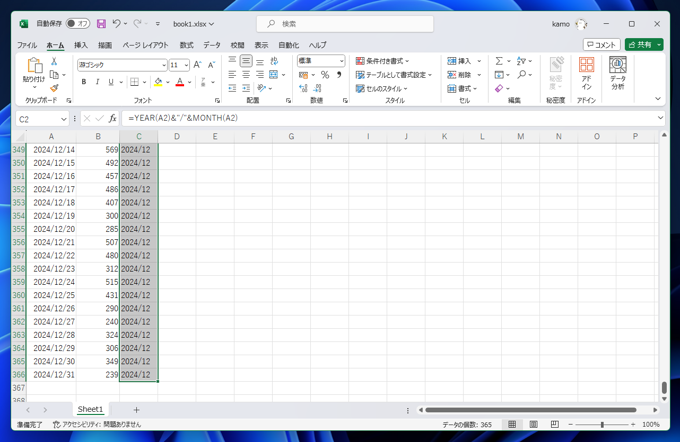
Task: Click the comma style icon
Action: 339,75
